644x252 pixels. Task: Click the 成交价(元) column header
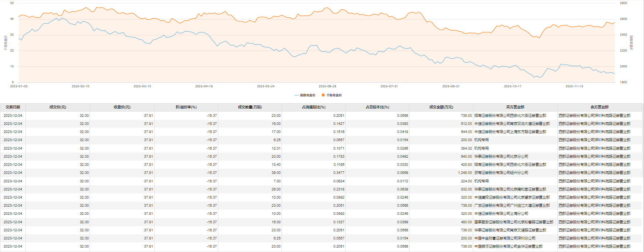[x=58, y=107]
